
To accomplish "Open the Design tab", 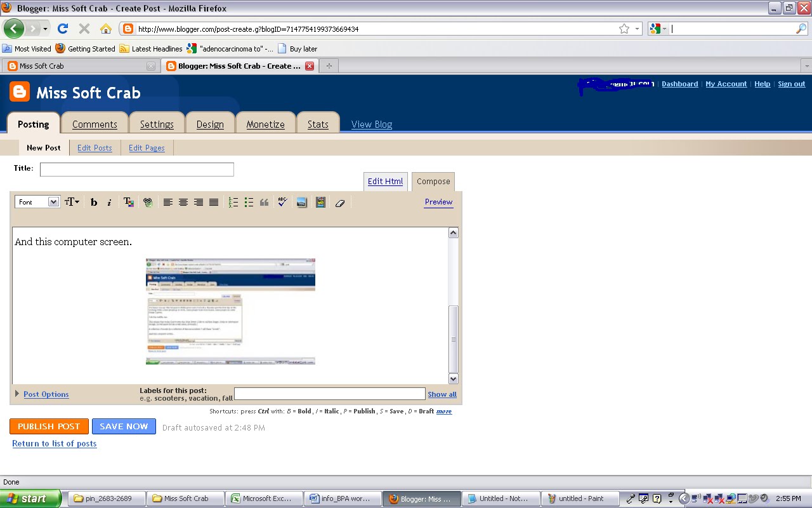I will [x=210, y=124].
